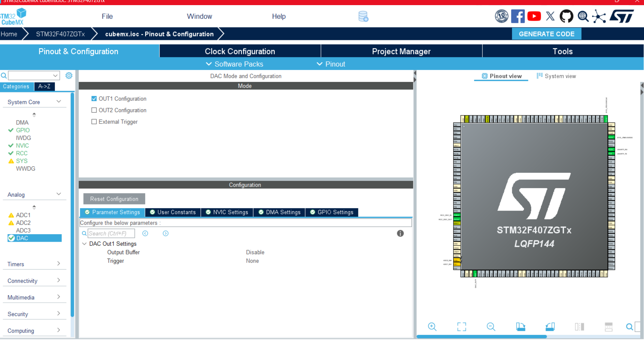Open the ST 10 years anniversary badge icon

pyautogui.click(x=501, y=16)
